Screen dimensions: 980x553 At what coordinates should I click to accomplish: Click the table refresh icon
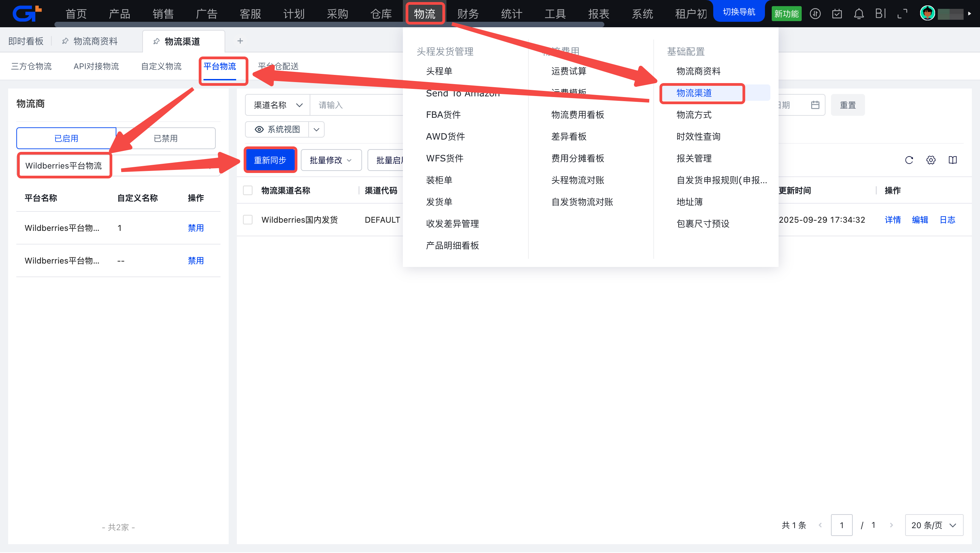909,160
